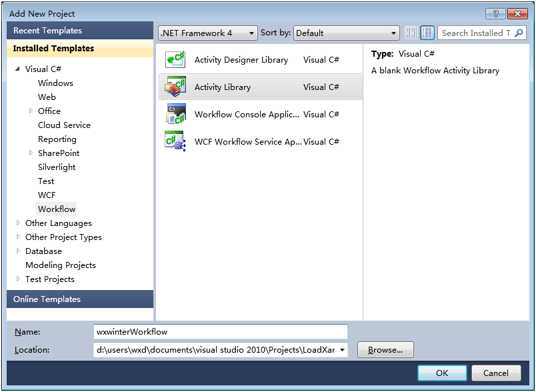The width and height of the screenshot is (536, 392).
Task: Open the .NET Framework 4 version dropdown
Action: 208,33
